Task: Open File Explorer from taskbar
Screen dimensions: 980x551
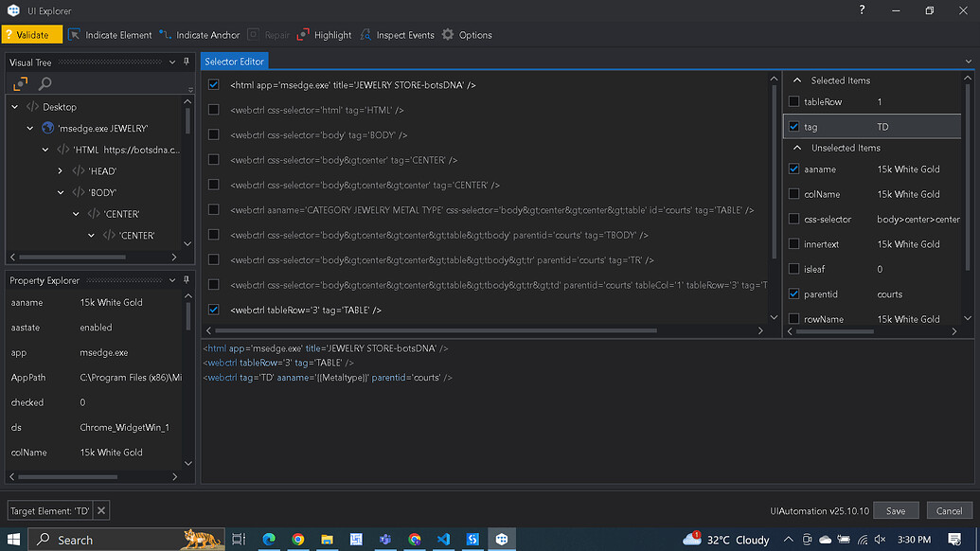Action: pos(327,539)
